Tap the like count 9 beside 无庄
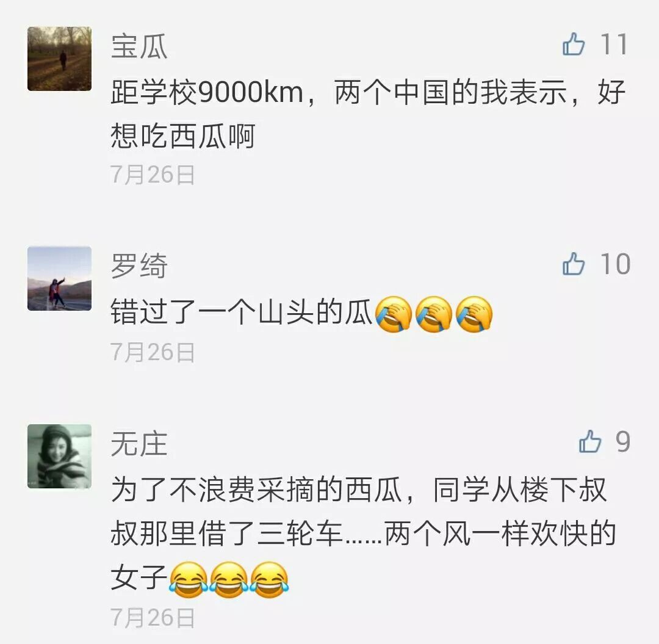Screen dimensions: 659x644 point(623,442)
